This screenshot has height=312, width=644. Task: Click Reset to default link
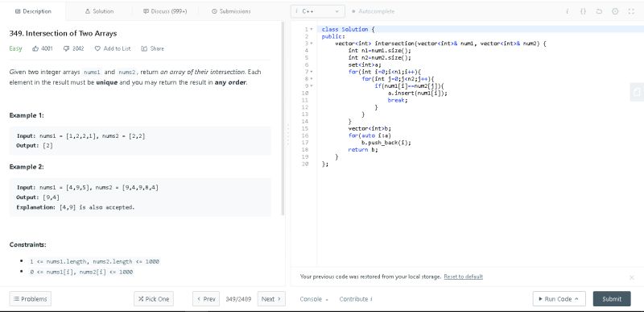(464, 277)
